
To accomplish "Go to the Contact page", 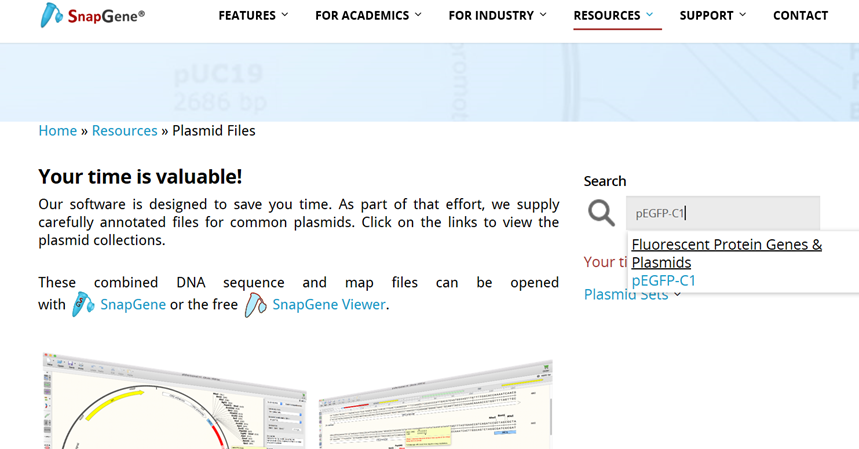I will click(x=800, y=15).
